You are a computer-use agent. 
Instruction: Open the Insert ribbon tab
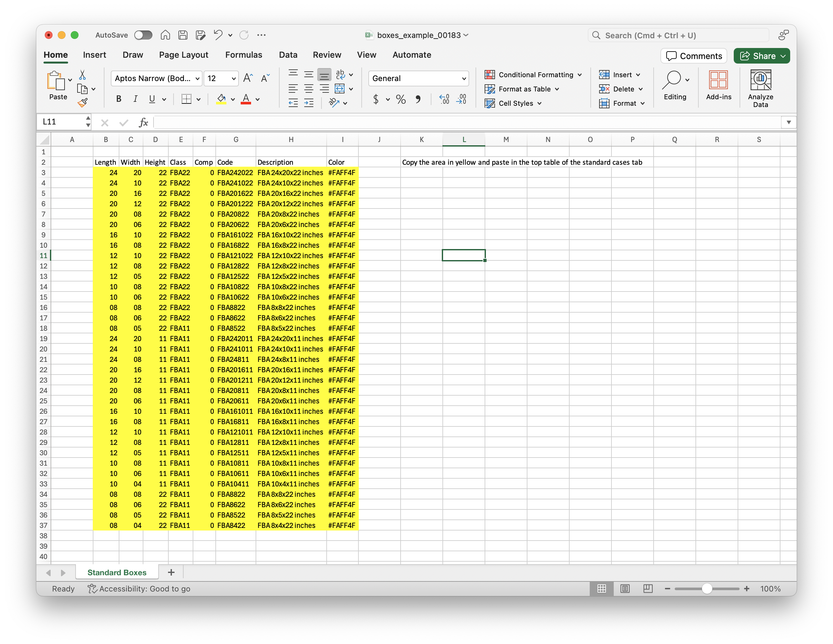click(95, 55)
